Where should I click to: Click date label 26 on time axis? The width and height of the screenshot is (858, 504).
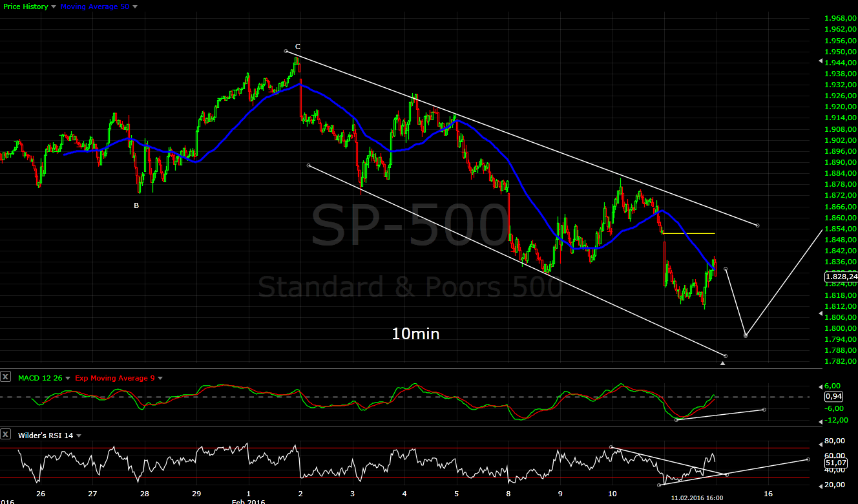pyautogui.click(x=41, y=492)
